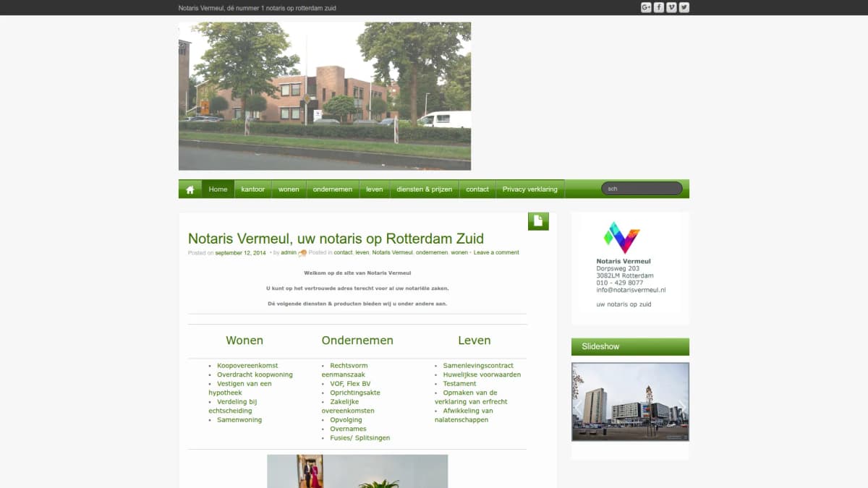Go to the Privacy verklaring page

530,189
